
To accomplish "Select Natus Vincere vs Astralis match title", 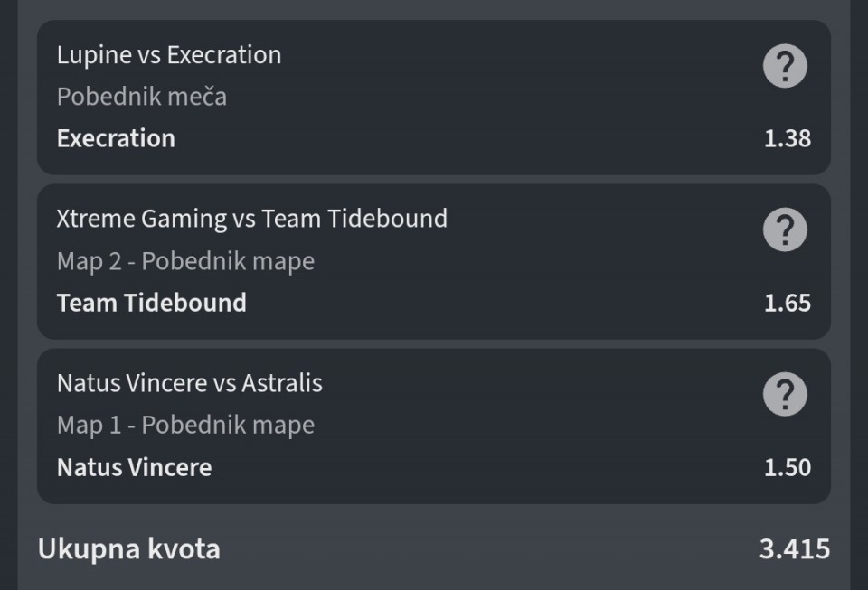I will (189, 383).
